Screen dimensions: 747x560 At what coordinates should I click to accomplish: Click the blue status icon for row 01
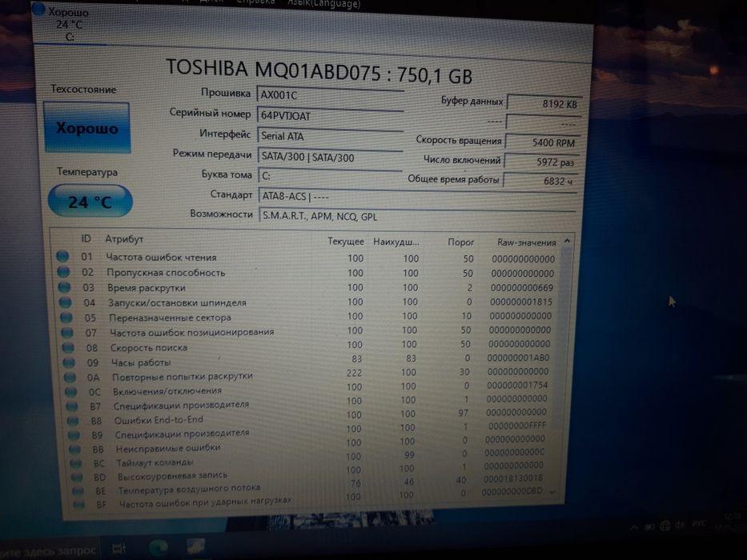[62, 256]
